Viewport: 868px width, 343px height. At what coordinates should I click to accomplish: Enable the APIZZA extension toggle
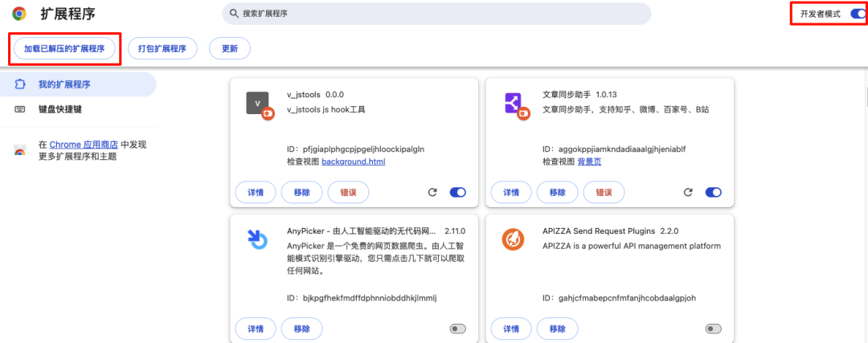pyautogui.click(x=713, y=329)
